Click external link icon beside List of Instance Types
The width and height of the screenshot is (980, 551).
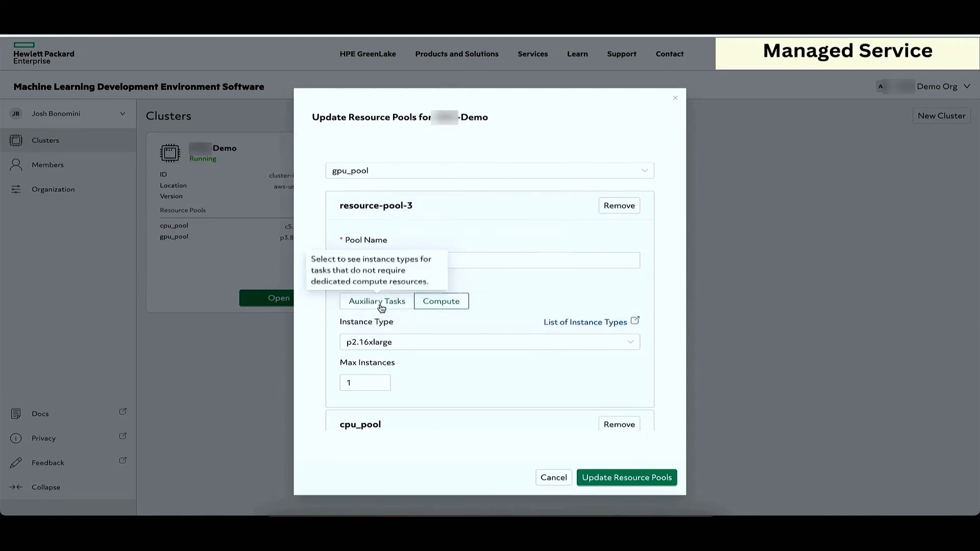[635, 320]
